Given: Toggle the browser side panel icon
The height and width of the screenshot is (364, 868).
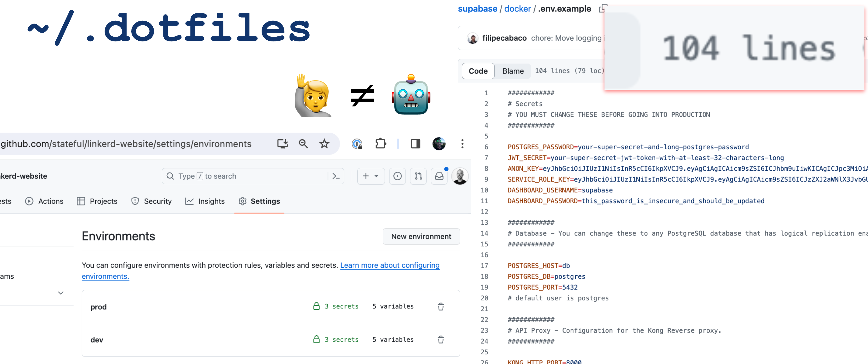Looking at the screenshot, I should click(415, 143).
